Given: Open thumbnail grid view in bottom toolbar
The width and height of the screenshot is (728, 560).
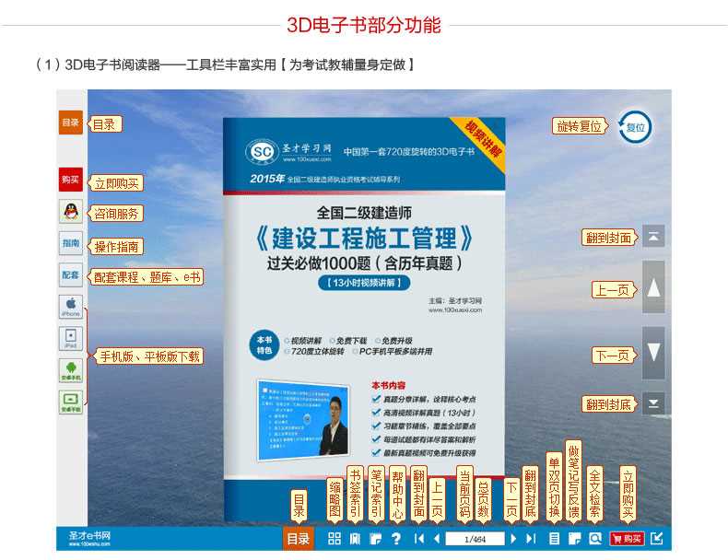Looking at the screenshot, I should 335,539.
